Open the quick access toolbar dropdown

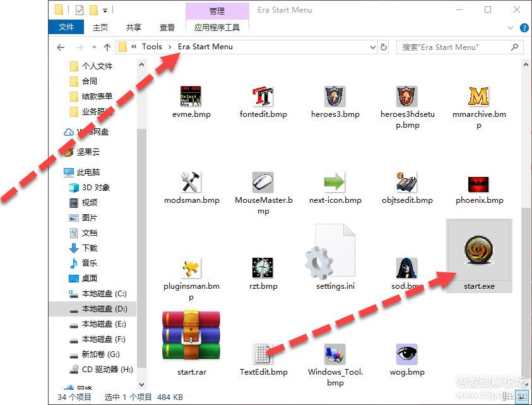(105, 10)
